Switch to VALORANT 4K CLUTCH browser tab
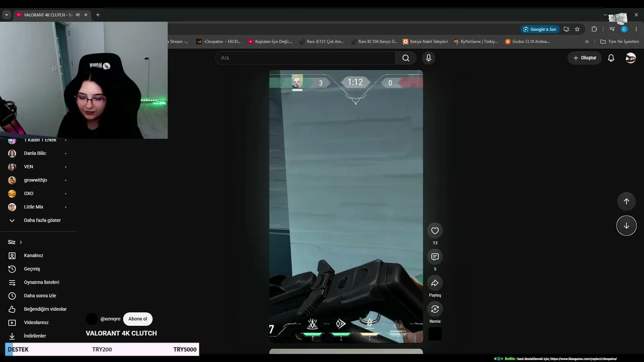 coord(48,15)
